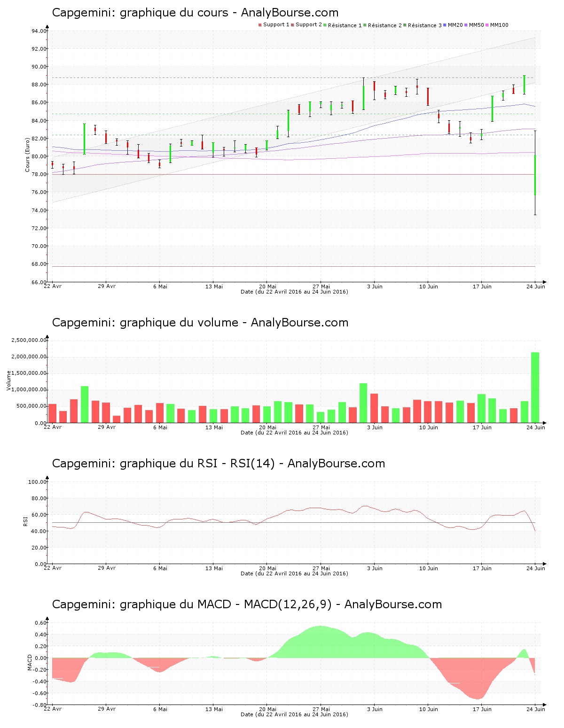Click the 2,500,000.00 value on volume axis
Image resolution: width=564 pixels, height=728 pixels.
point(29,340)
